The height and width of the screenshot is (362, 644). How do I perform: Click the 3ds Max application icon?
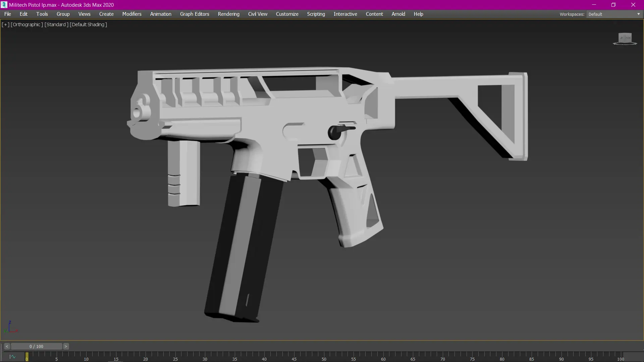[x=4, y=5]
